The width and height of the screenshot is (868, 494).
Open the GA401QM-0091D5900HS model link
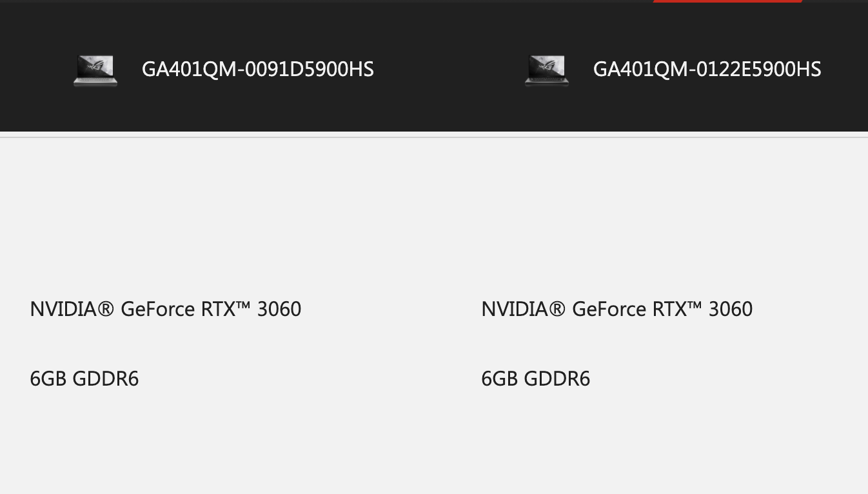click(x=257, y=70)
